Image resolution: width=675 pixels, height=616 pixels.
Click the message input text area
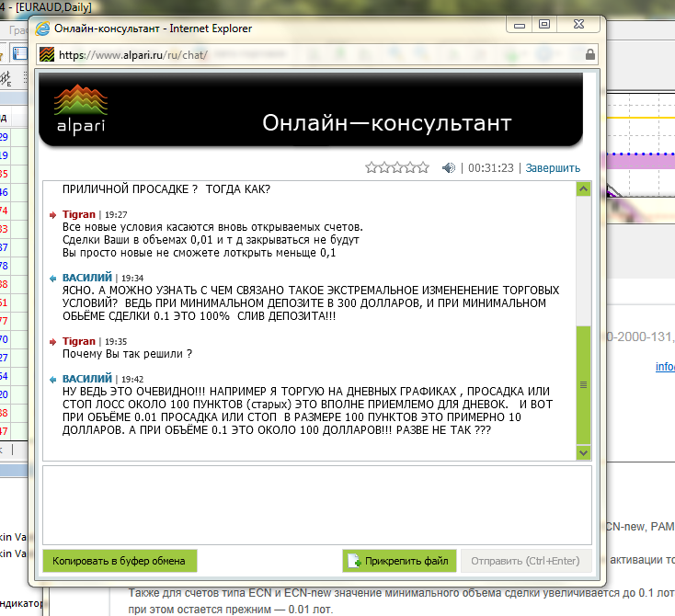317,505
